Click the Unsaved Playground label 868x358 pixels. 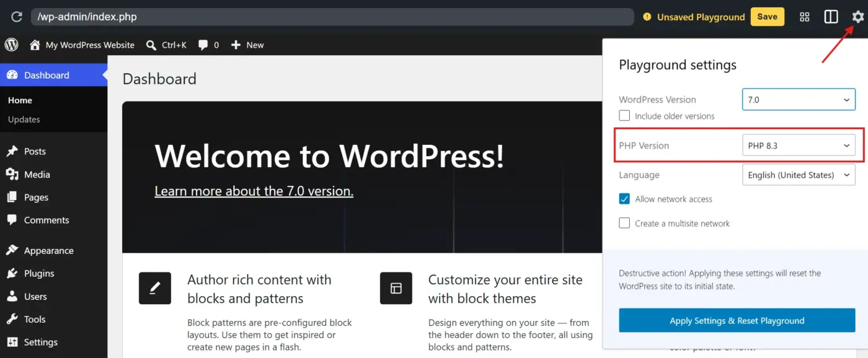701,17
